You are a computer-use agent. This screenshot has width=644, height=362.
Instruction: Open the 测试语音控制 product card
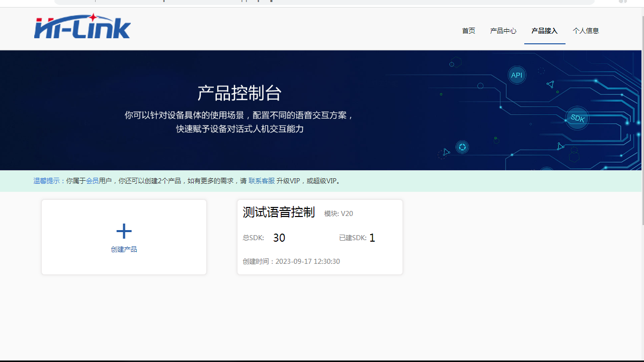(x=279, y=212)
